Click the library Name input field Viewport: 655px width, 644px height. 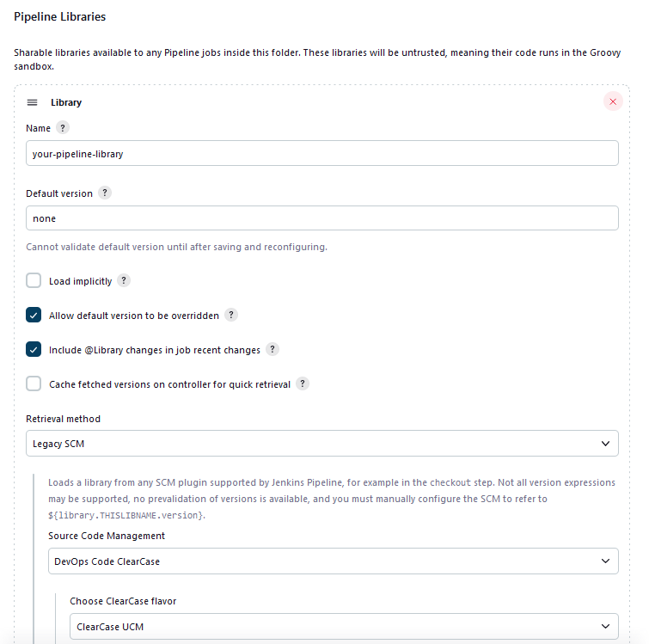click(x=322, y=153)
